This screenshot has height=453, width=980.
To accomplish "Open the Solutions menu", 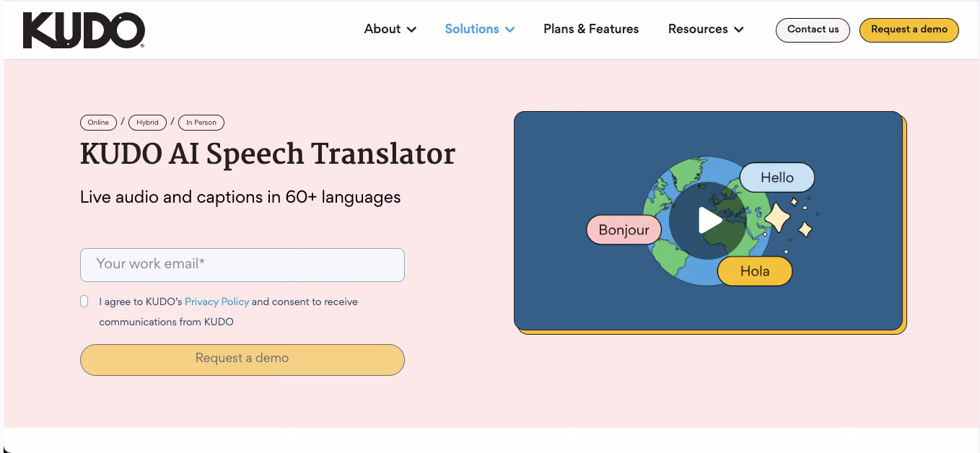I will pyautogui.click(x=480, y=29).
